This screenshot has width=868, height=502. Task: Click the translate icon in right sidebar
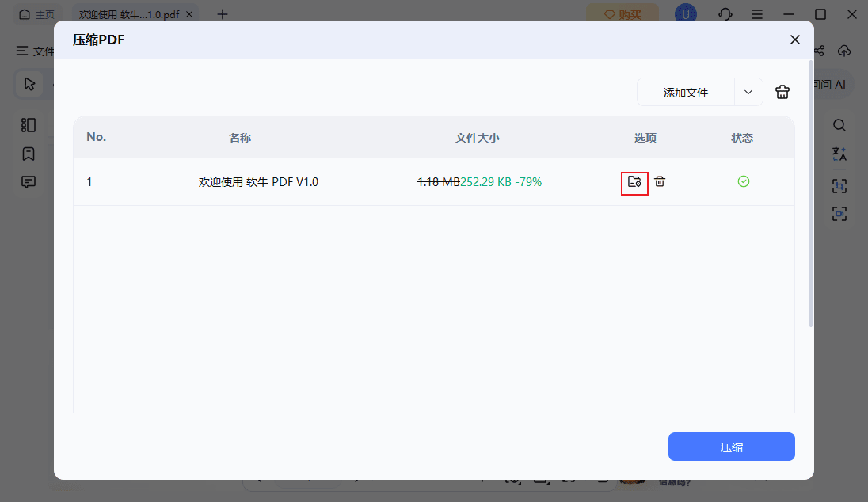click(839, 154)
